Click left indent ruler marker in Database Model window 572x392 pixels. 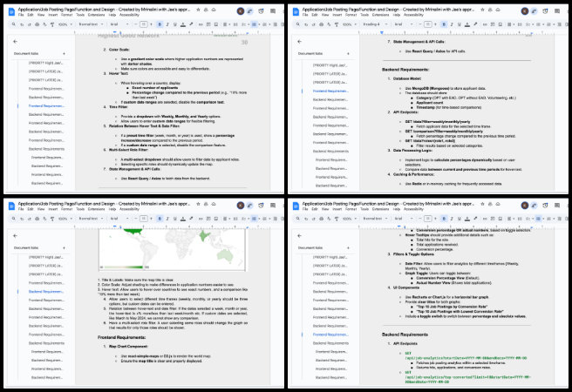coord(382,33)
